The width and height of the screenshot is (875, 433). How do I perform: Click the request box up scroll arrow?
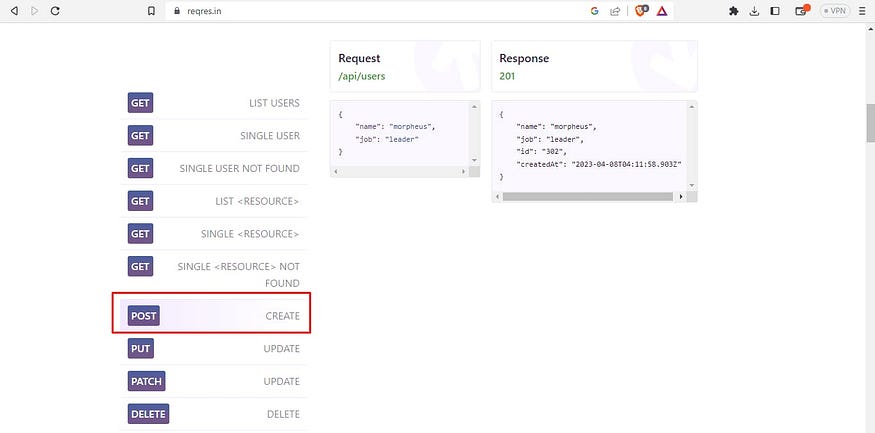pyautogui.click(x=474, y=107)
